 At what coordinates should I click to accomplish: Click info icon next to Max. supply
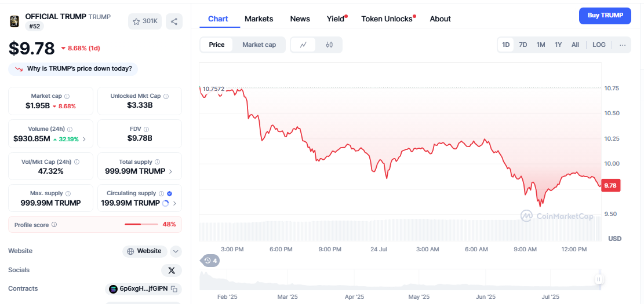click(x=68, y=193)
